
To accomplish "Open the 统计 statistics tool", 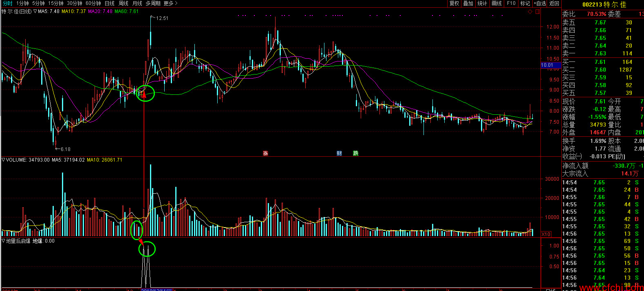I will click(482, 3).
